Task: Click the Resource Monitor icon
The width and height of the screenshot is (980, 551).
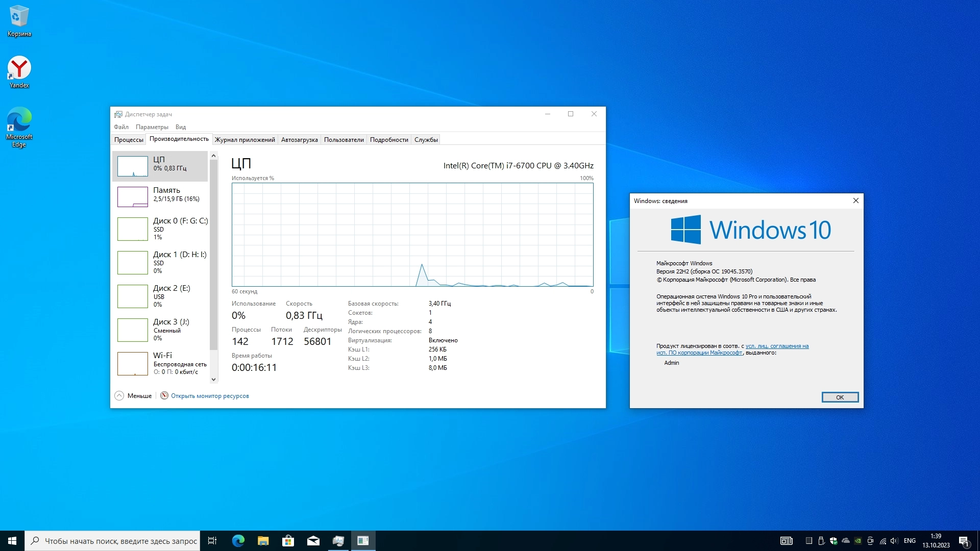Action: pos(164,396)
